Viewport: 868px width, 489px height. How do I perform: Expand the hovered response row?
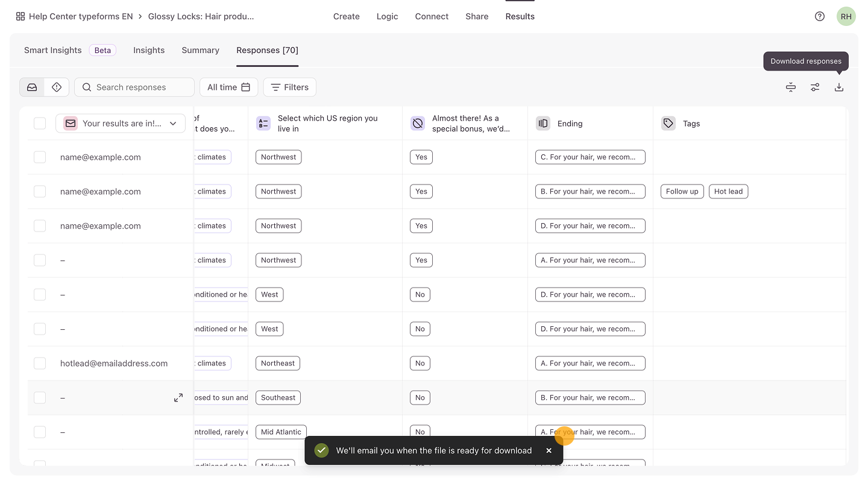click(178, 398)
